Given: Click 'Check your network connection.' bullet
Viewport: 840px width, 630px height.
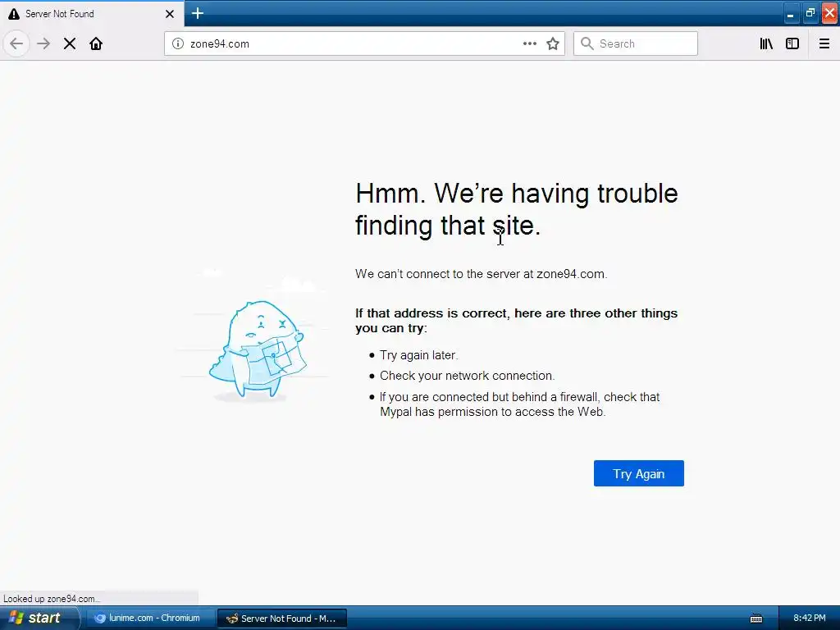Looking at the screenshot, I should (467, 376).
